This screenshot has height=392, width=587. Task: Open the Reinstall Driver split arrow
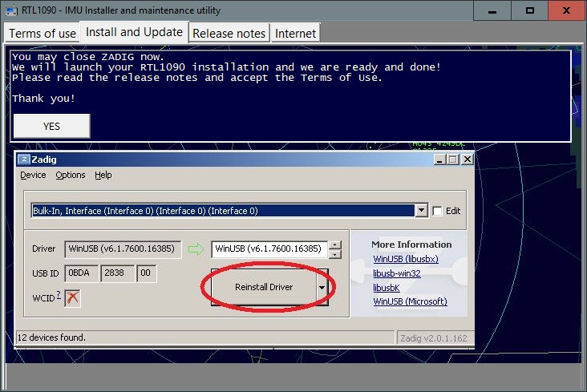322,287
